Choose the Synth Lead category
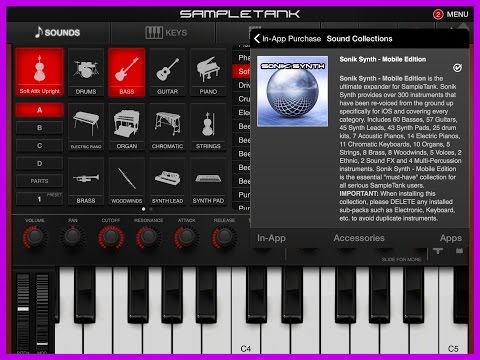The height and width of the screenshot is (360, 480). (167, 181)
